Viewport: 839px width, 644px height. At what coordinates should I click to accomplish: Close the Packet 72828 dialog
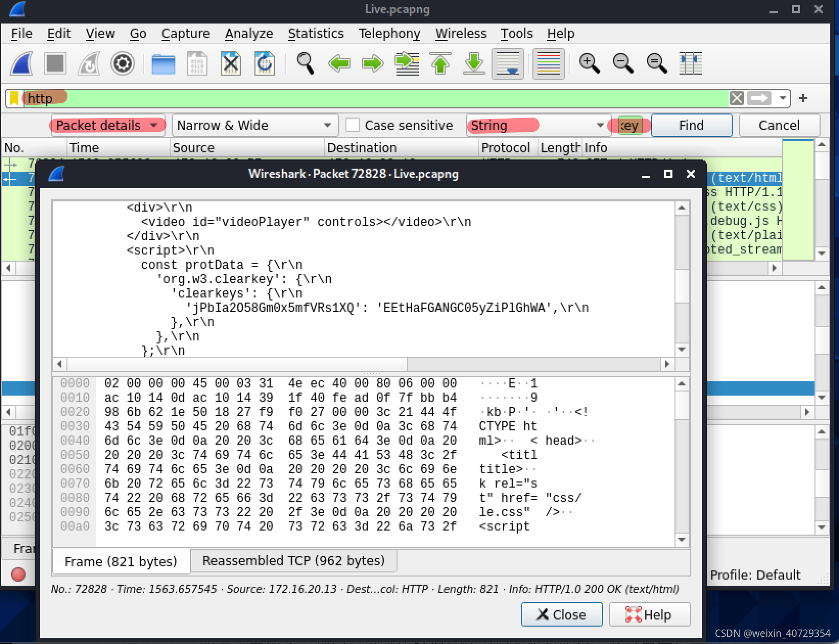tap(562, 614)
